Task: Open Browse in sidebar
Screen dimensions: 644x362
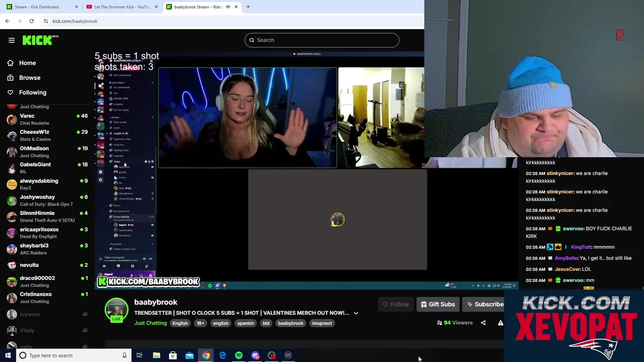Action: click(29, 77)
